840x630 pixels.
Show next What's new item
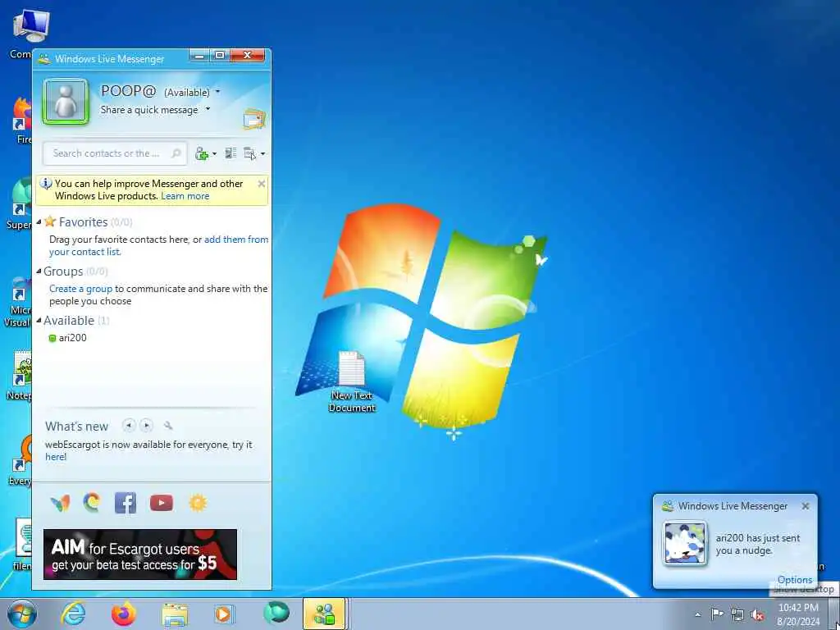coord(146,426)
